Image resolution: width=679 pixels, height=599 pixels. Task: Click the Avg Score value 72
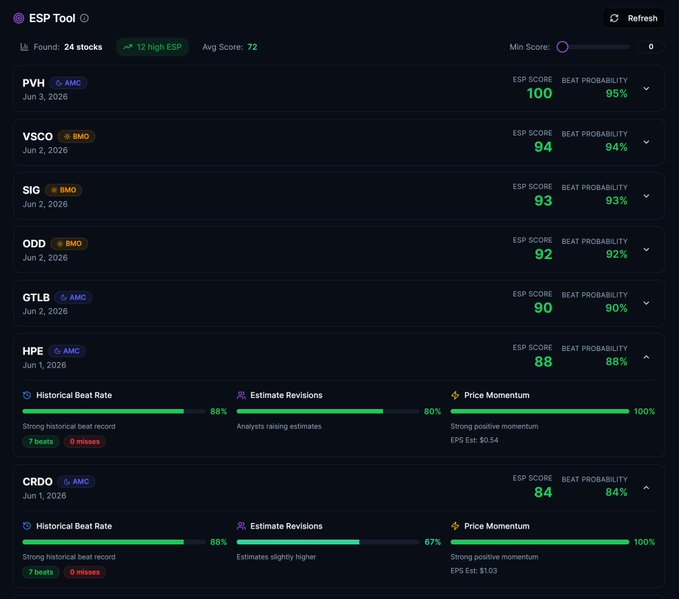click(x=252, y=47)
